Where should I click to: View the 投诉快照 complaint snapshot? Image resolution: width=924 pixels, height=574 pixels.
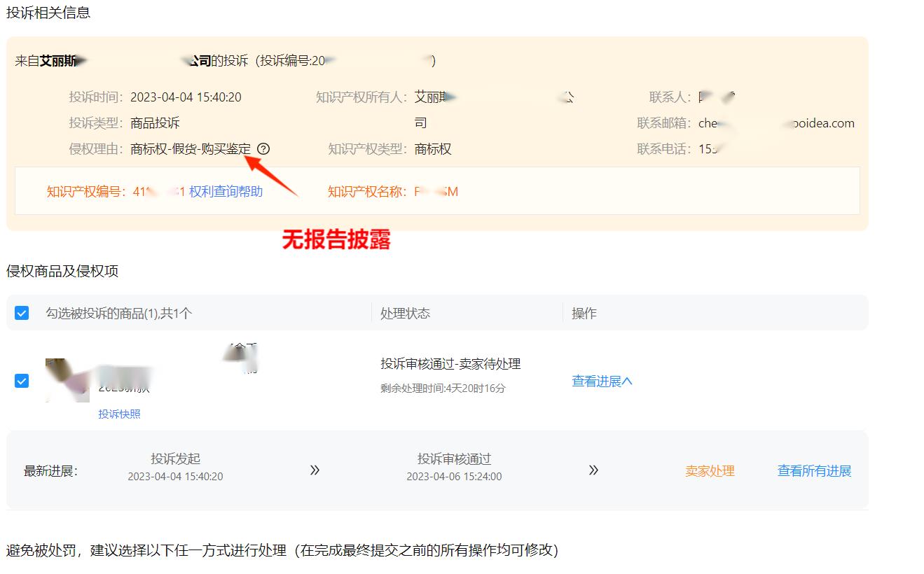[x=119, y=414]
